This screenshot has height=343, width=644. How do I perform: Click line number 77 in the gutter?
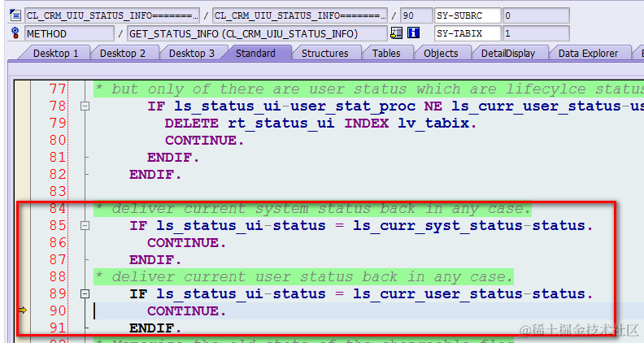click(58, 89)
